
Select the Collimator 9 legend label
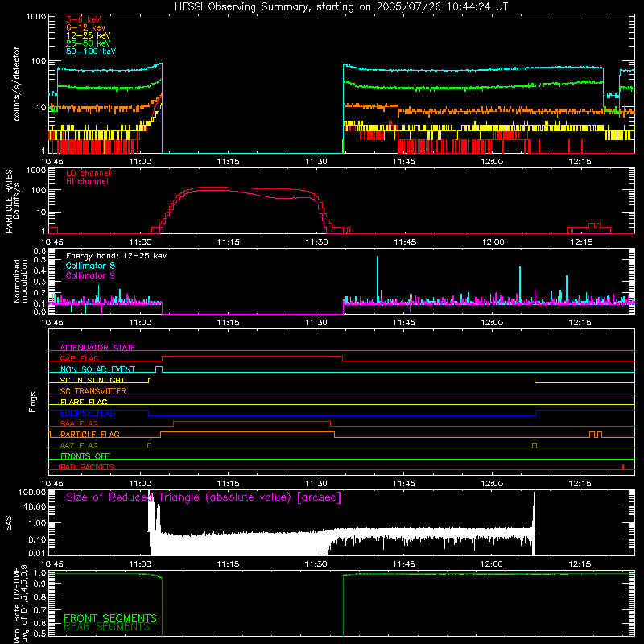tap(90, 275)
